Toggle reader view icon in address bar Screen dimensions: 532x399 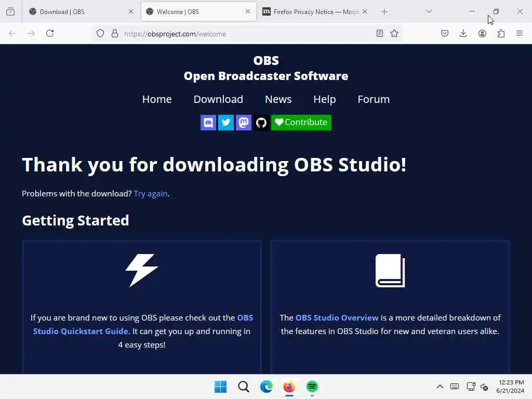click(x=380, y=33)
